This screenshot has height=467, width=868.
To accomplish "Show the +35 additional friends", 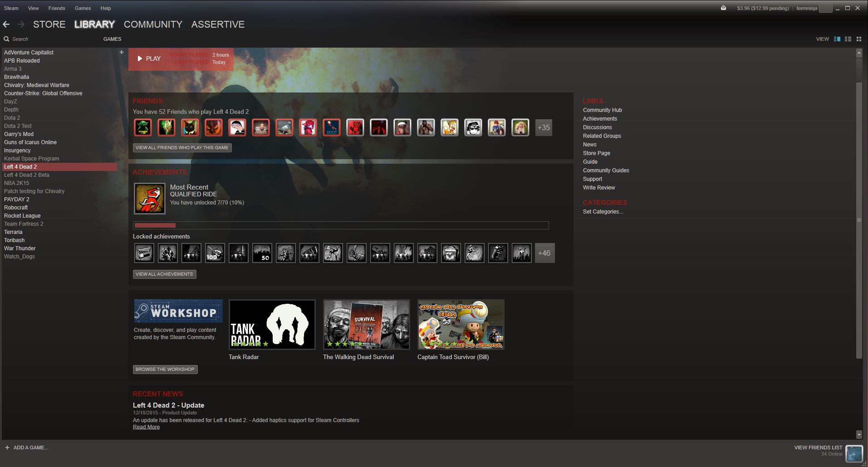I will (544, 127).
